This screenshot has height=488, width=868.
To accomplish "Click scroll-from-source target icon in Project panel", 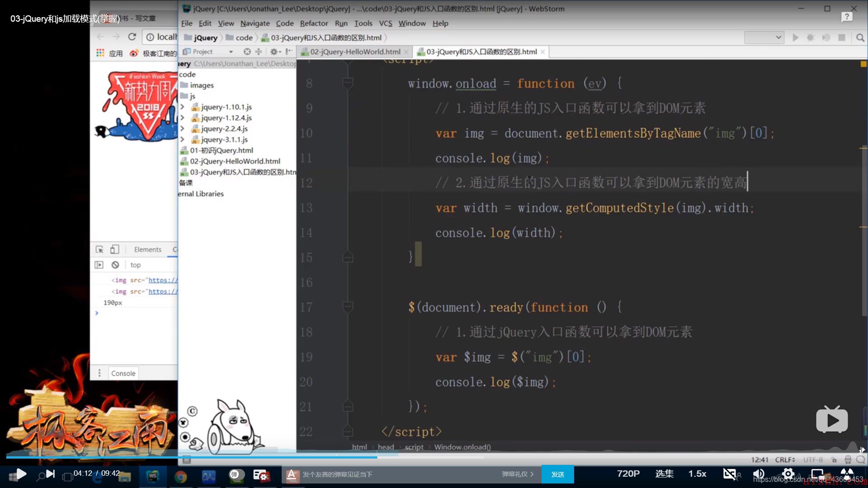I will 247,52.
